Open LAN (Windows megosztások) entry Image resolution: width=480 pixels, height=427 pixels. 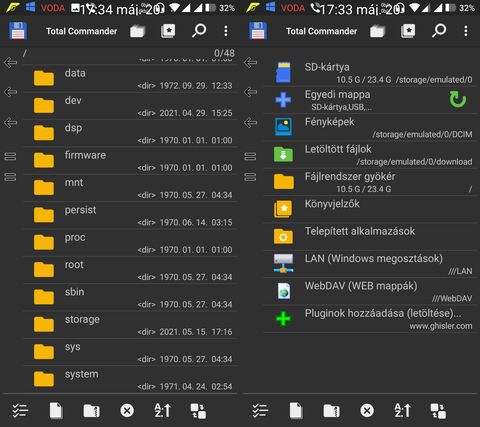click(370, 264)
